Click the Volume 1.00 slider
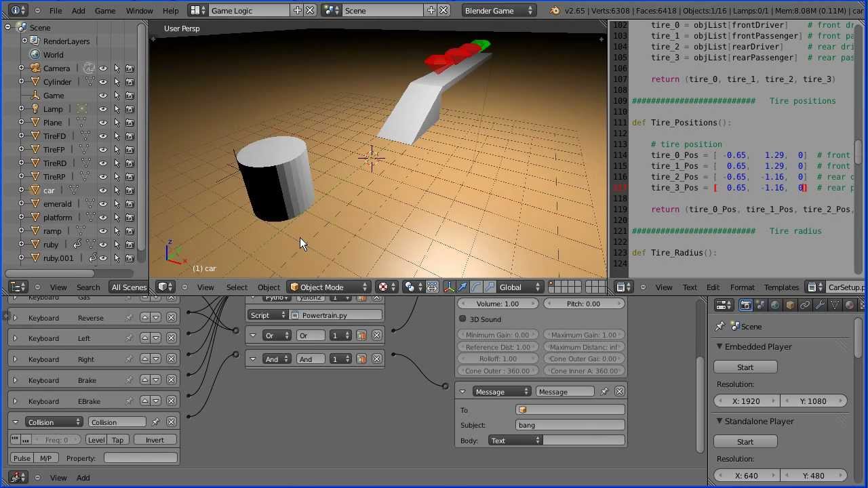 click(x=498, y=304)
